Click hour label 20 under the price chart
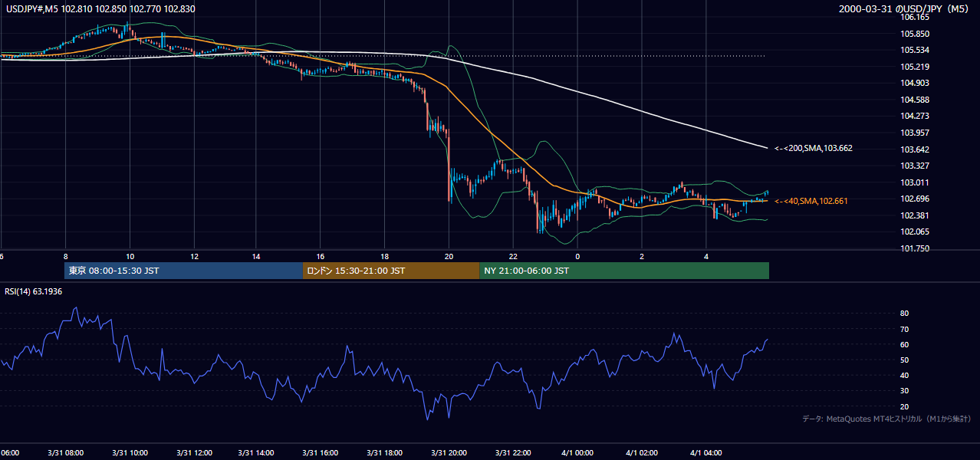This screenshot has width=980, height=460. [x=449, y=257]
